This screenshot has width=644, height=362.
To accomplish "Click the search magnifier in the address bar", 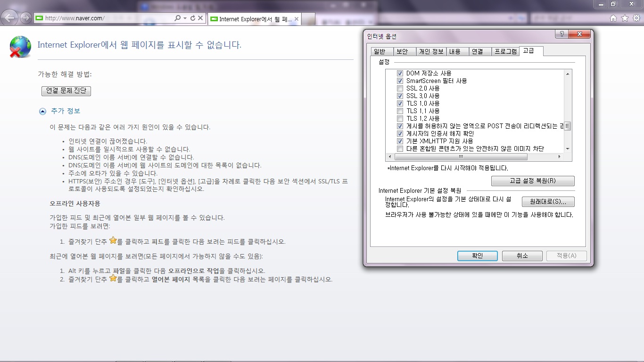I will (177, 18).
